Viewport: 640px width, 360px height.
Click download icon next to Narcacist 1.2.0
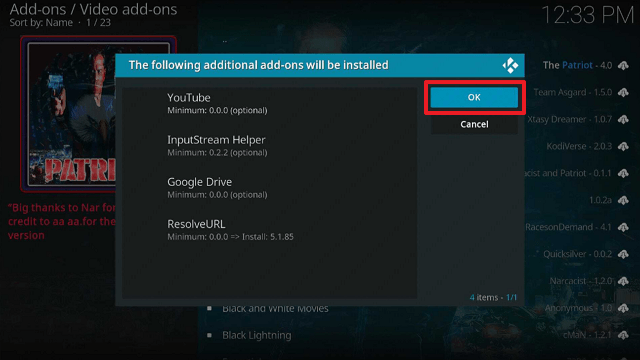(623, 281)
